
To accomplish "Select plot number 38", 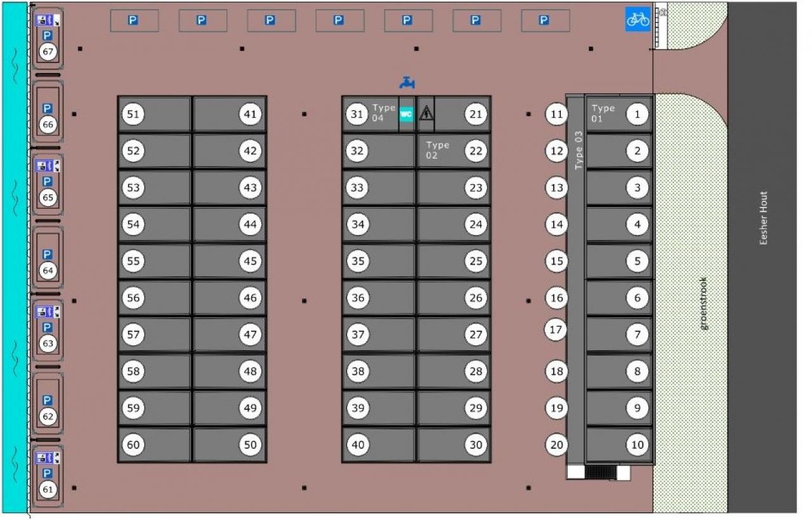I will [358, 371].
